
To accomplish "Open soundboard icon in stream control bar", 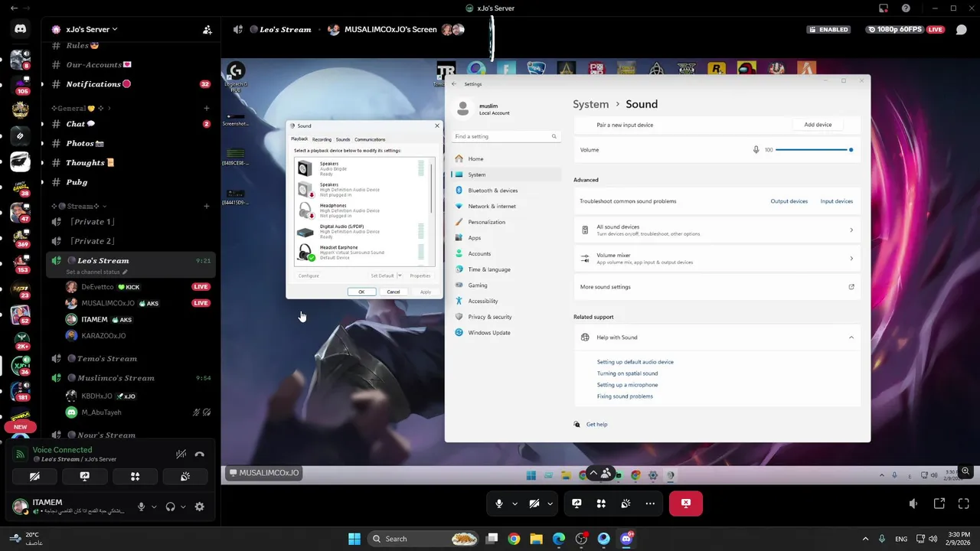I will click(626, 504).
